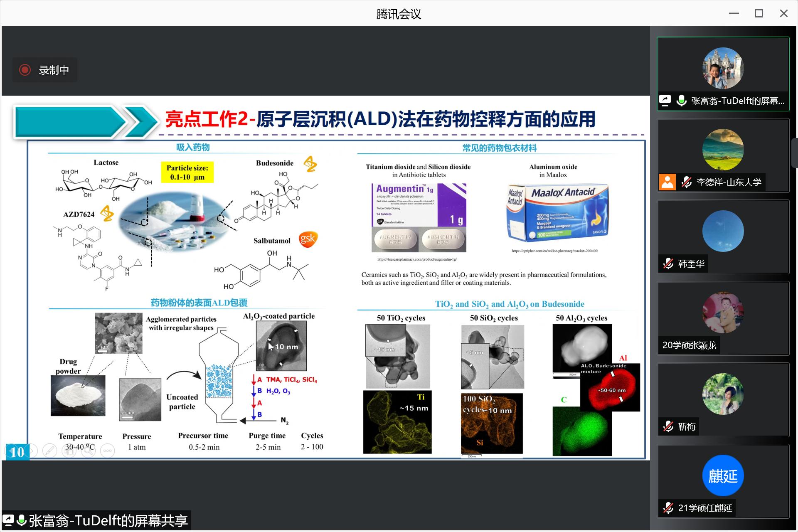Select 20学硕张颖龙 participant avatar
Image resolution: width=798 pixels, height=532 pixels.
723,313
